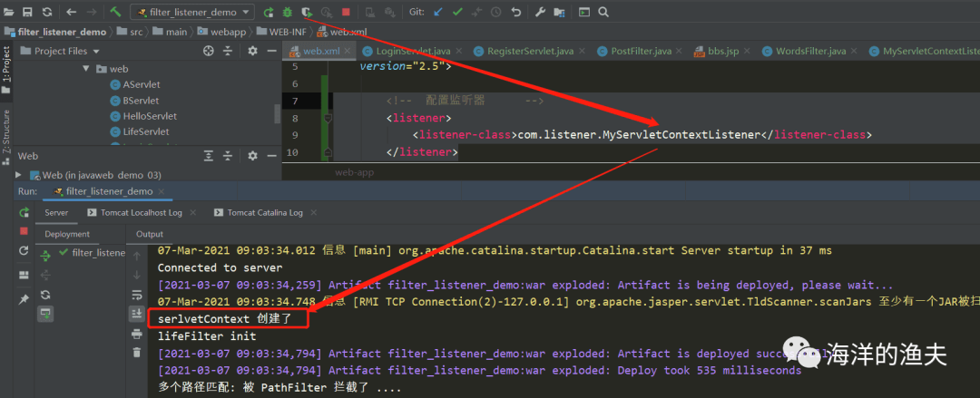Click the main breadcrumb
The width and height of the screenshot is (980, 398).
[x=170, y=32]
